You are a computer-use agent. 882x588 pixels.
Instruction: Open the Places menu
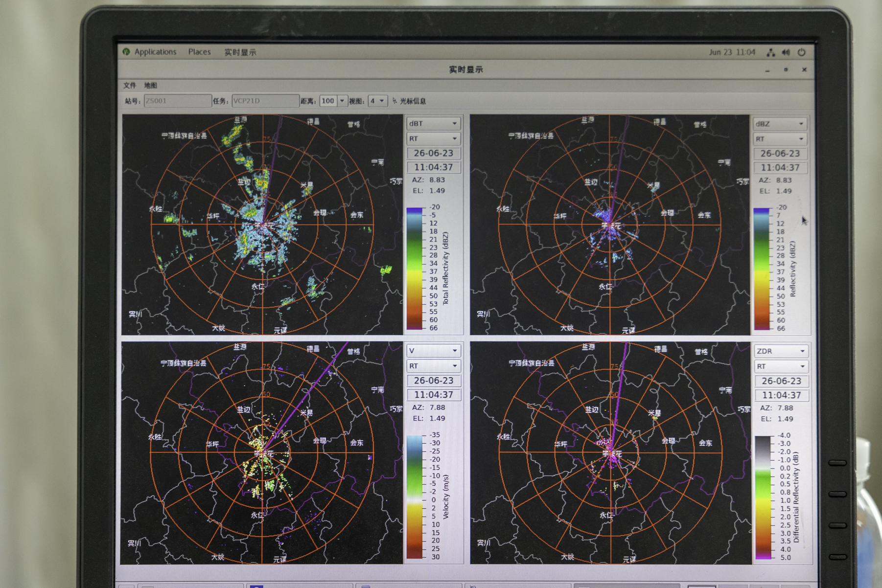(x=199, y=52)
